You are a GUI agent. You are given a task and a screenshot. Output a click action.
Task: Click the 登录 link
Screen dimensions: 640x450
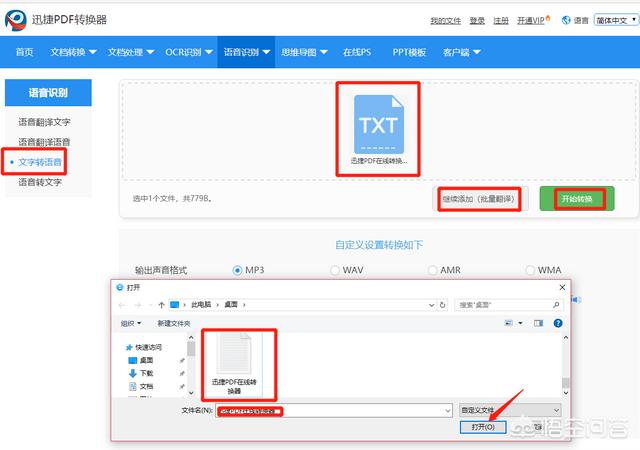[477, 20]
